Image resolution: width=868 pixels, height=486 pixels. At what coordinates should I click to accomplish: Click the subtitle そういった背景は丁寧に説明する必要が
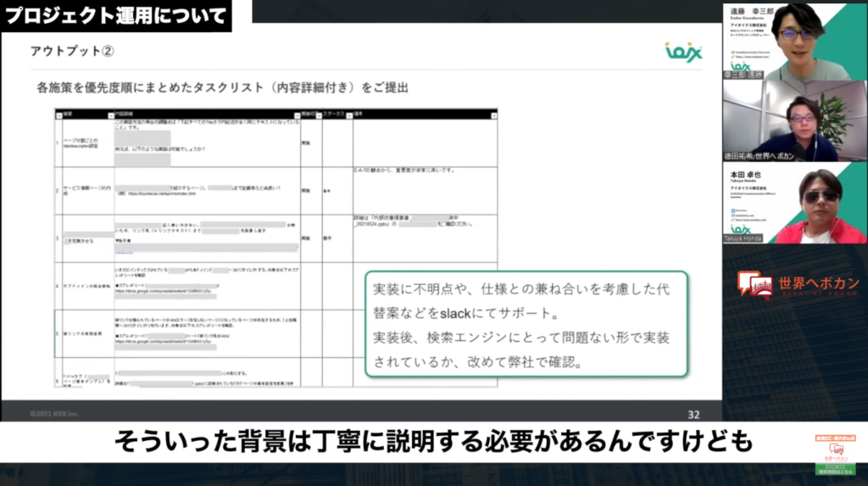pyautogui.click(x=433, y=442)
